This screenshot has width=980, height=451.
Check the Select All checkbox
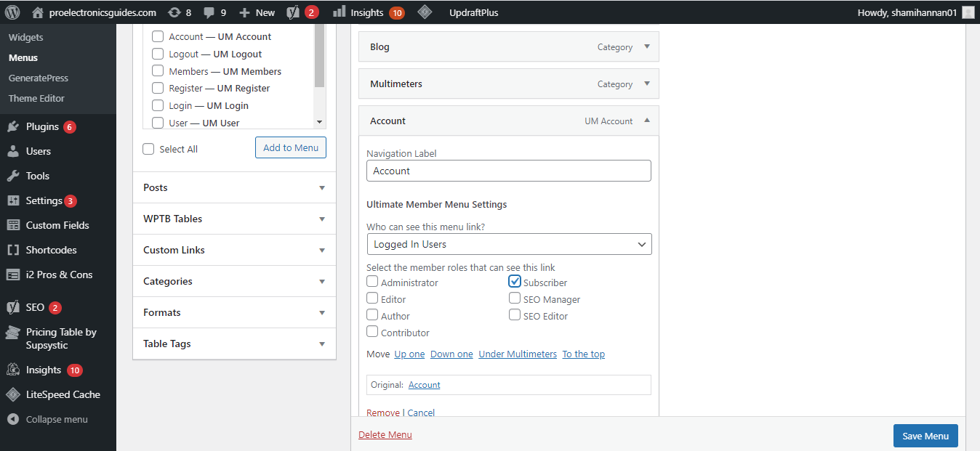pos(148,149)
